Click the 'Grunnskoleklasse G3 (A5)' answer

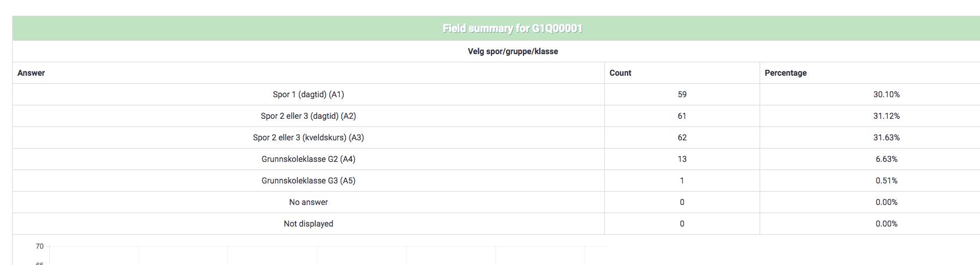coord(308,181)
